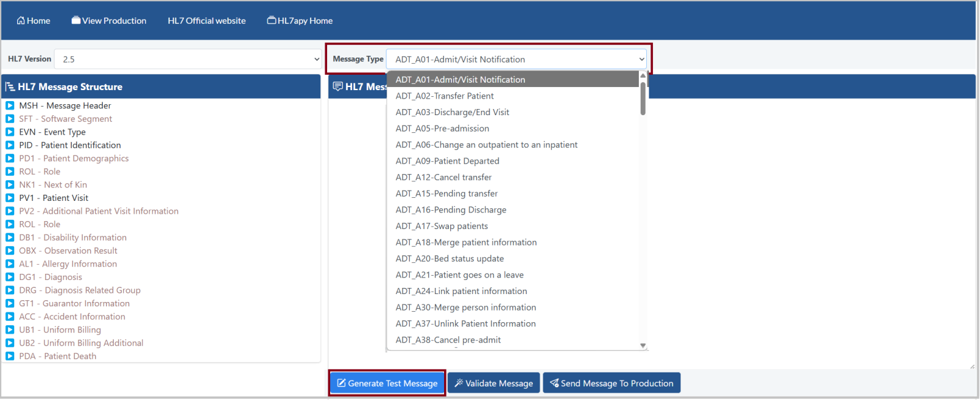This screenshot has width=980, height=400.
Task: Choose ADT_A03-Discharge/End Visit from list
Action: point(452,113)
